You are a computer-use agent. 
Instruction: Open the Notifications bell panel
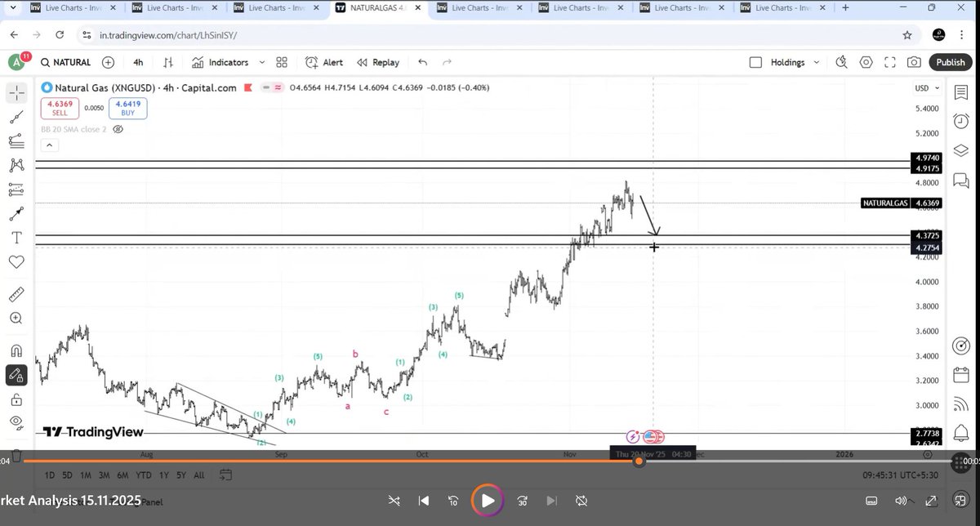pyautogui.click(x=960, y=431)
